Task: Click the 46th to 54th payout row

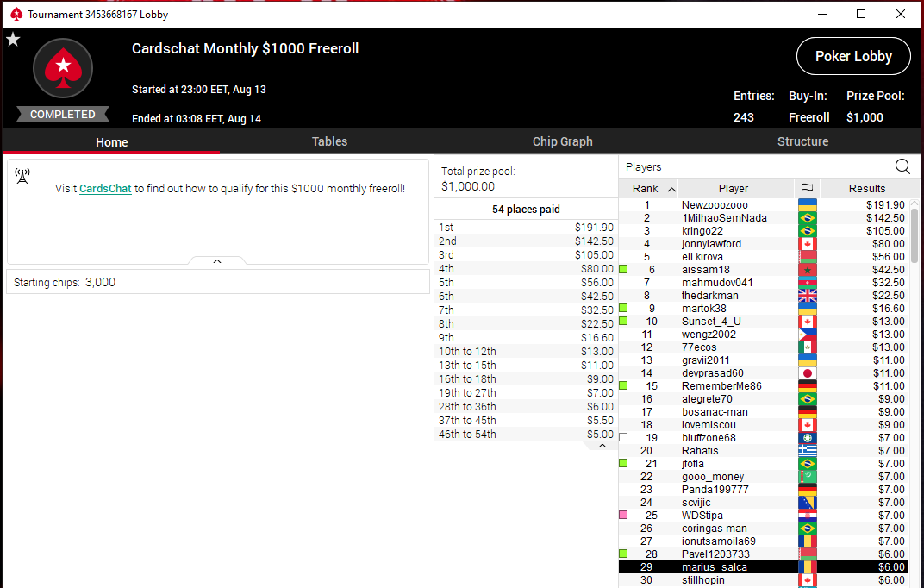Action: pos(526,435)
